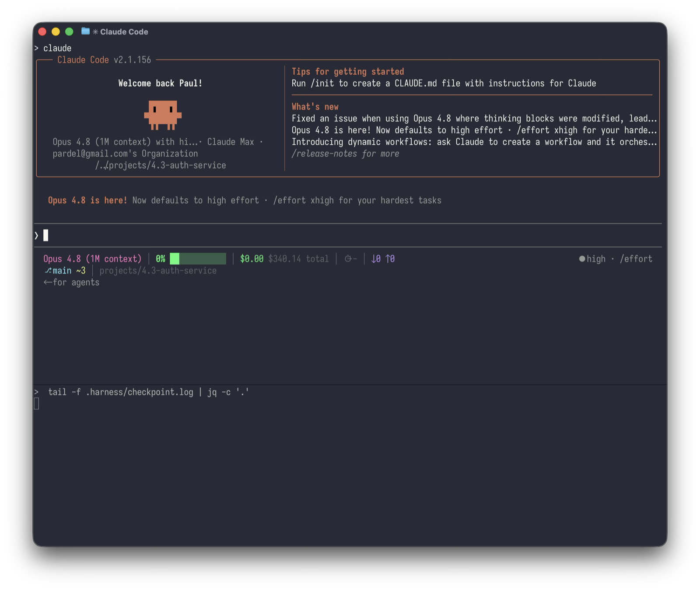
Task: Click 'Claude Max' plan text
Action: point(231,142)
